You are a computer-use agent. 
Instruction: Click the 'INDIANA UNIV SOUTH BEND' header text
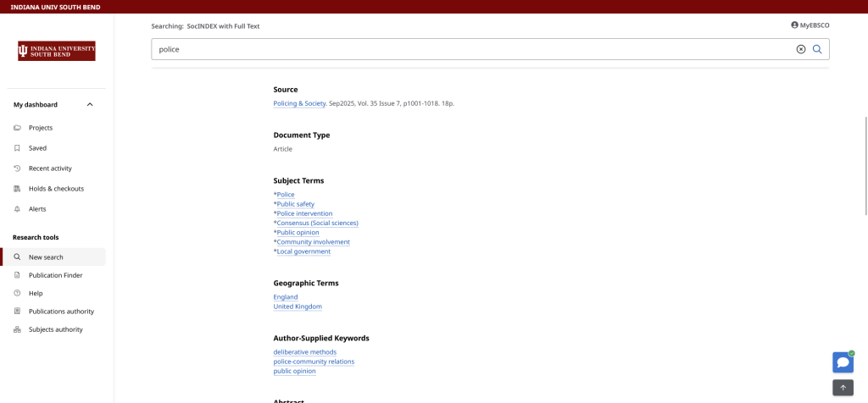[x=55, y=8]
